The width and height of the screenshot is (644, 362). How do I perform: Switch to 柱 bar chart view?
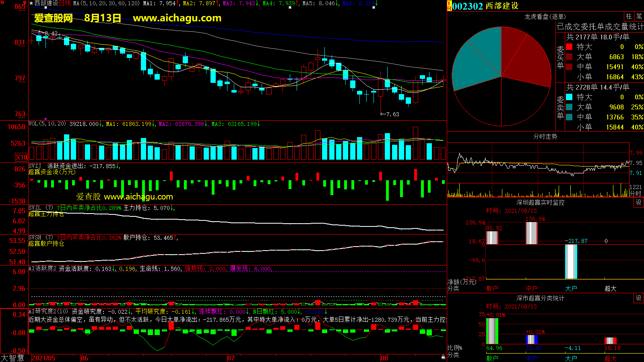pos(629,16)
